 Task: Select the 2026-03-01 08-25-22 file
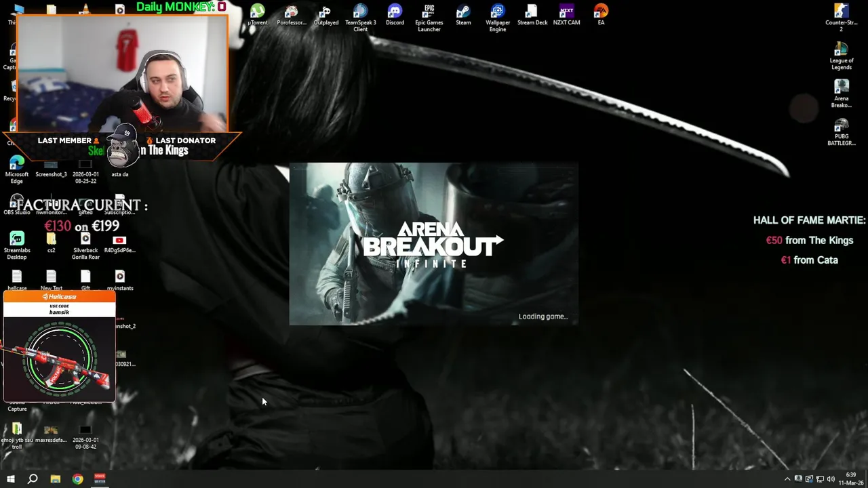click(x=85, y=172)
